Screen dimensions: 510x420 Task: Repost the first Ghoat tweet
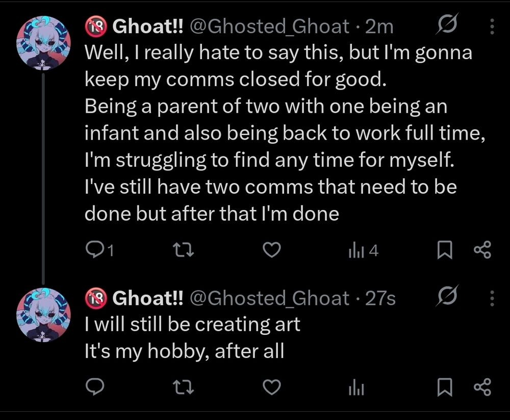coord(182,250)
